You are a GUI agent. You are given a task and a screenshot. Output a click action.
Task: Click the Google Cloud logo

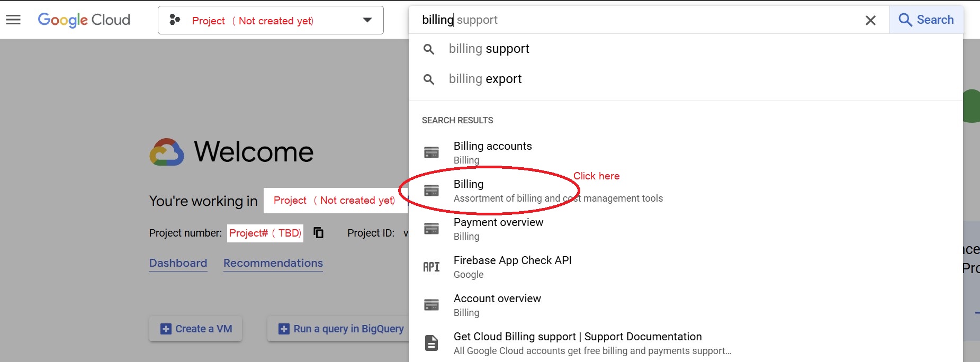click(x=84, y=20)
